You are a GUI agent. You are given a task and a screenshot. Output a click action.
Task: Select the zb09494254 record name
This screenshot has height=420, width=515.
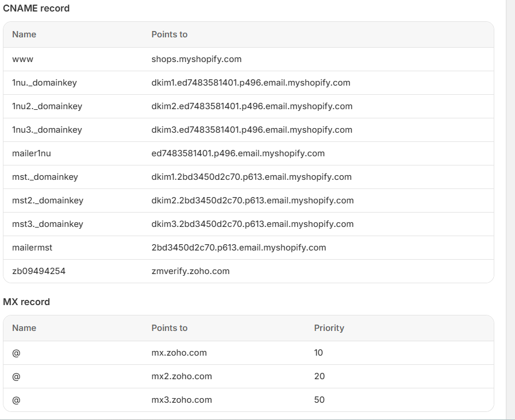pos(39,271)
